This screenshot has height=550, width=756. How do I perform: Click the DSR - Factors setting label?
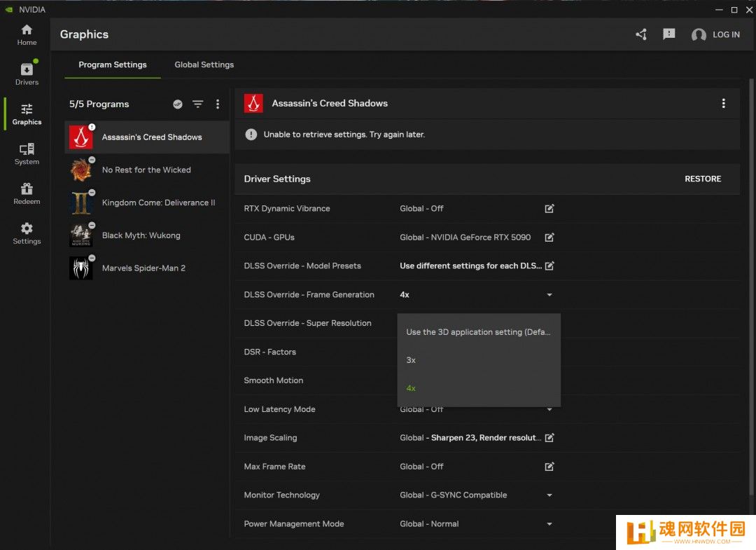click(270, 352)
